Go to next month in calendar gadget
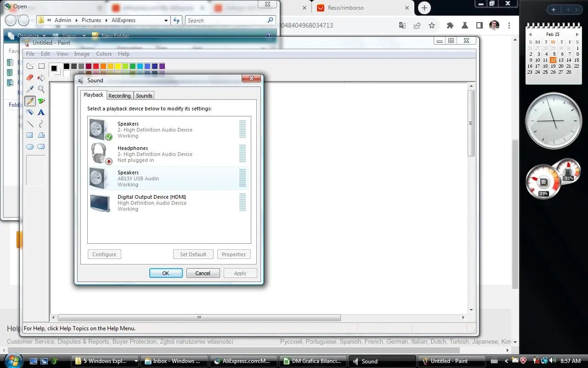 pyautogui.click(x=577, y=34)
